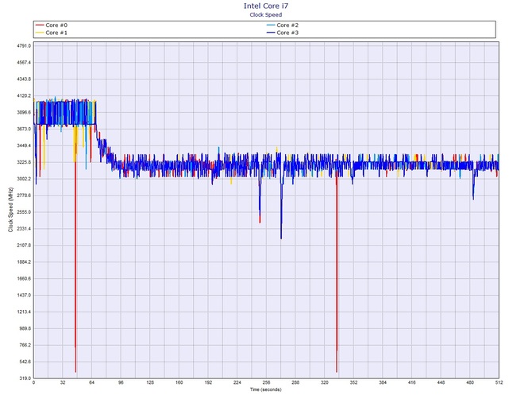
Task: Click the 256 tick on time axis
Action: [x=266, y=382]
